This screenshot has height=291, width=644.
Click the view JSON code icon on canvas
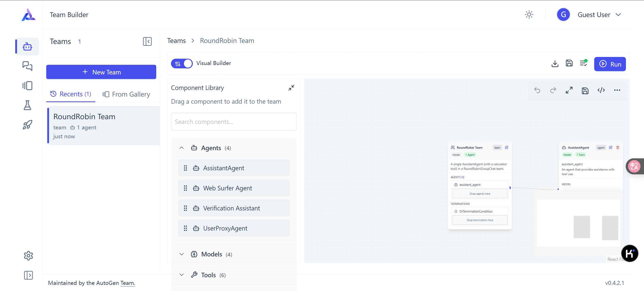[601, 90]
